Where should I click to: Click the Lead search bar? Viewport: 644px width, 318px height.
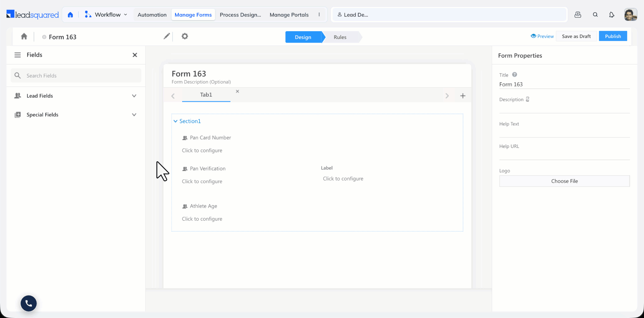coord(449,15)
